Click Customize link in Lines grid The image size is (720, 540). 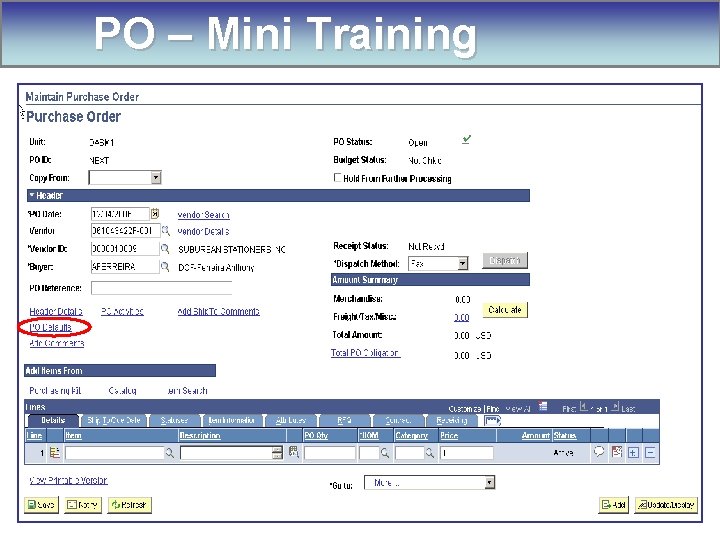[464, 408]
